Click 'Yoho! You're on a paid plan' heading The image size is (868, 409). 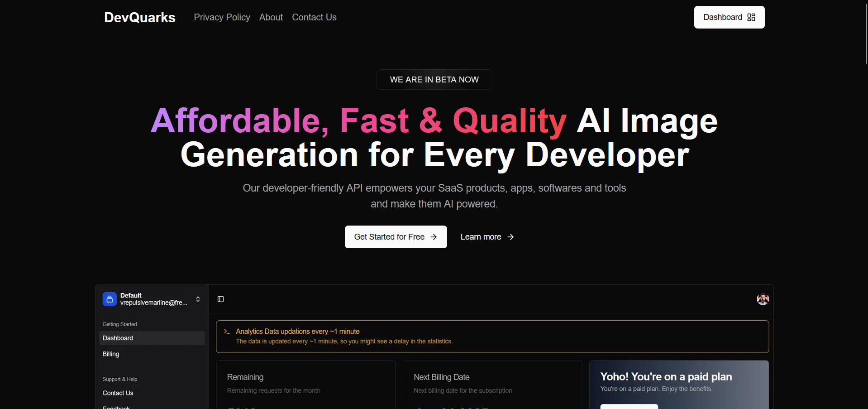tap(666, 376)
